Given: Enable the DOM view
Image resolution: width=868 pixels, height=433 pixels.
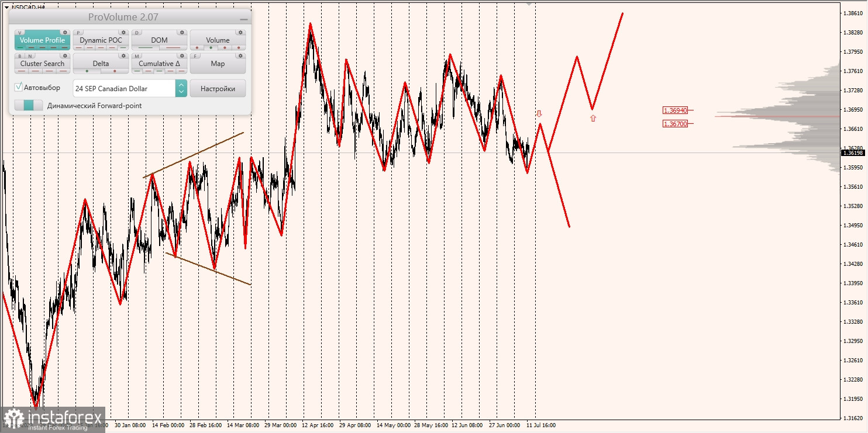Looking at the screenshot, I should [x=159, y=40].
